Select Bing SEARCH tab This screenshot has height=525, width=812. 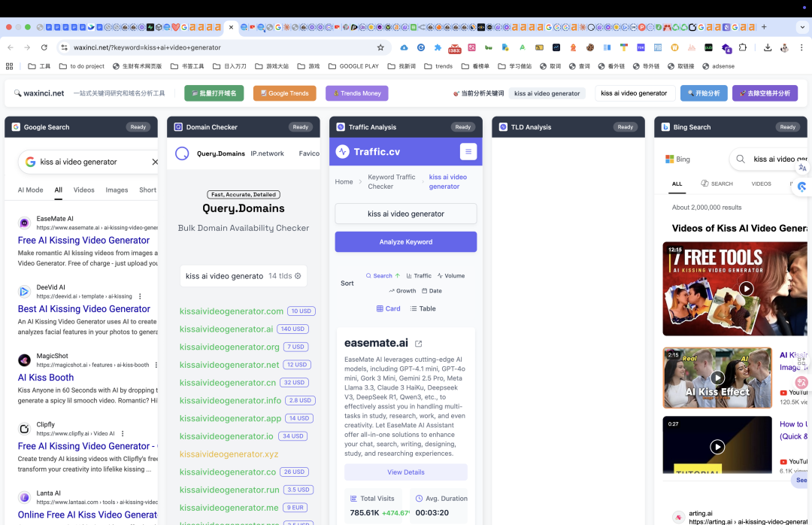717,184
